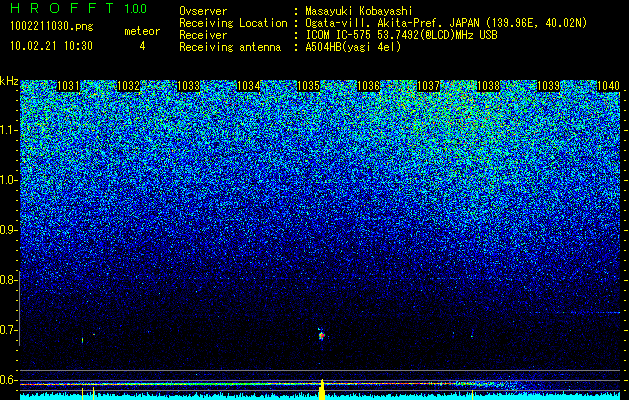Click the 0.9 kHz axis tick label
The width and height of the screenshot is (629, 400).
tap(9, 230)
